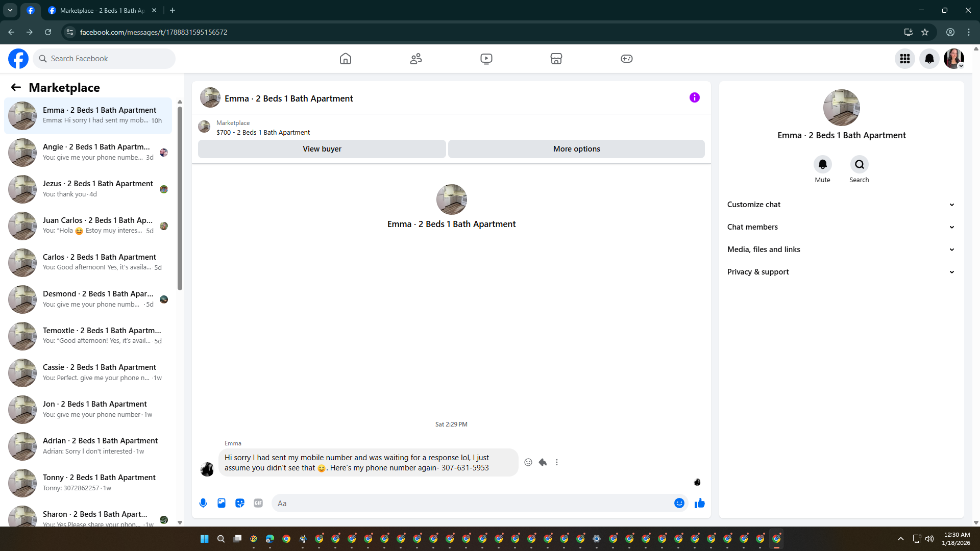The width and height of the screenshot is (980, 551).
Task: Expand Media, files and links
Action: click(841, 249)
